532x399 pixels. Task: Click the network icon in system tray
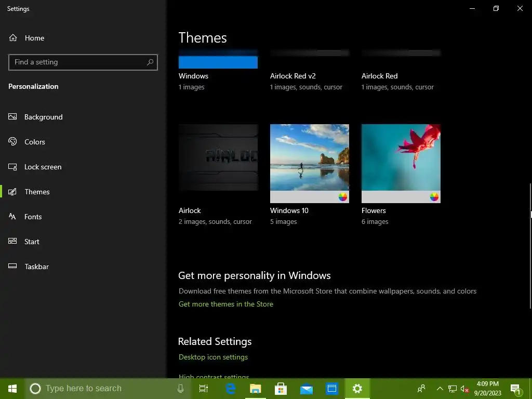point(453,389)
